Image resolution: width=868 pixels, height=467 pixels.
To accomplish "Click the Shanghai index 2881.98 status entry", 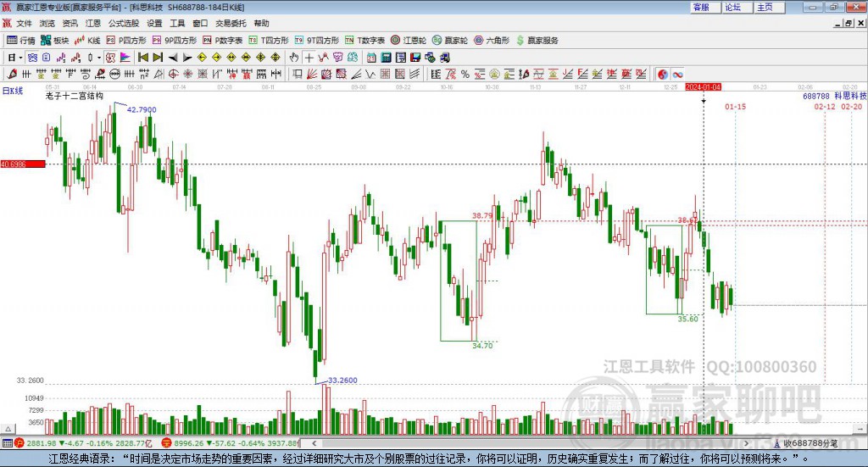I will 84,443.
